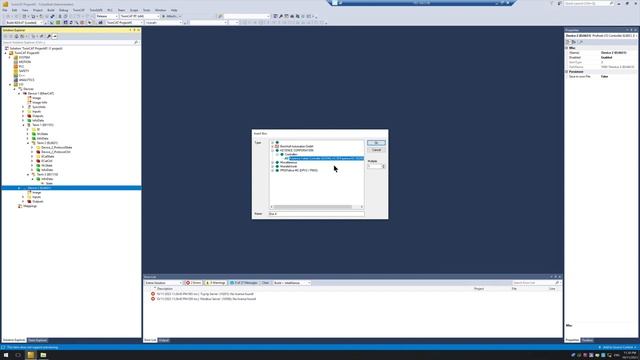Open the TwinCAT project name dropdown
This screenshot has height=360, width=640.
124,23
